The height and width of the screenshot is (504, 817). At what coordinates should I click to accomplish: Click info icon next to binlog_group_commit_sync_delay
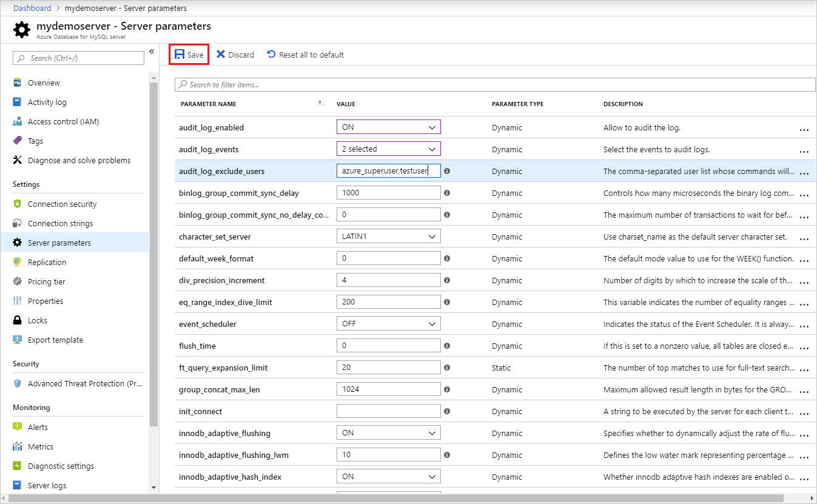[x=447, y=193]
